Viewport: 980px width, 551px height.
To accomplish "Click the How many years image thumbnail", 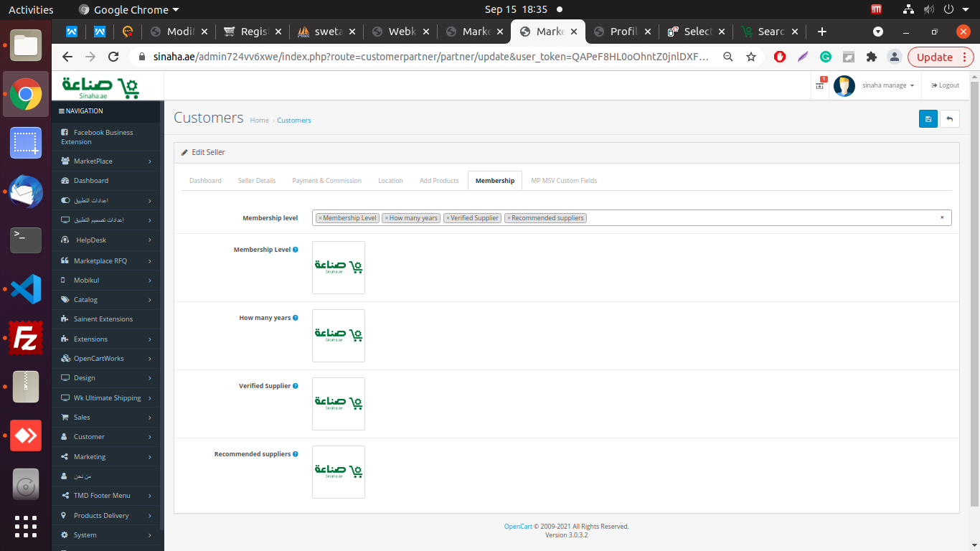I will point(339,336).
